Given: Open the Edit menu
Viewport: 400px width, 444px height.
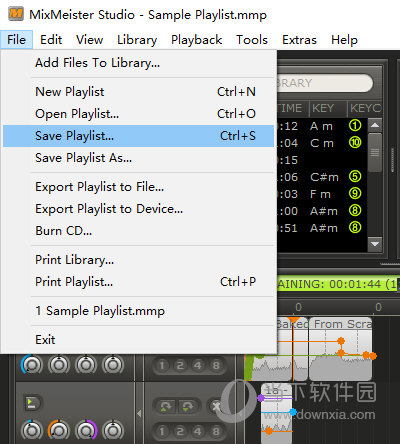Looking at the screenshot, I should pyautogui.click(x=51, y=40).
